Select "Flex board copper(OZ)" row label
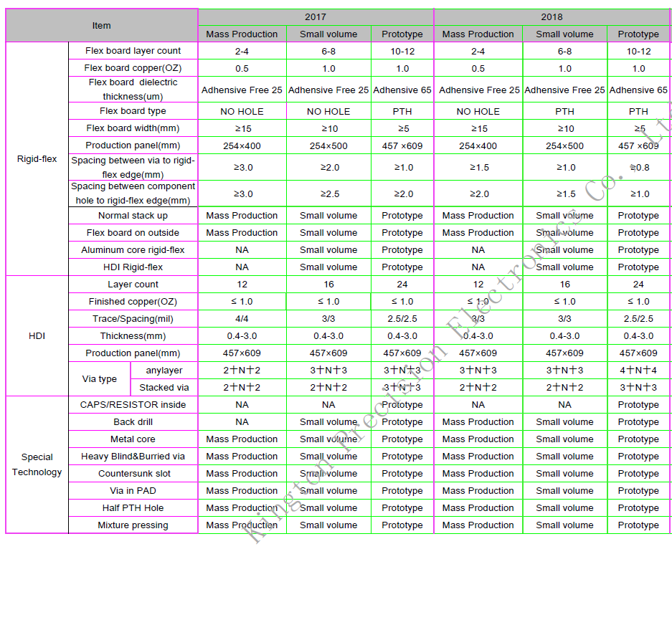The image size is (672, 630). point(133,67)
